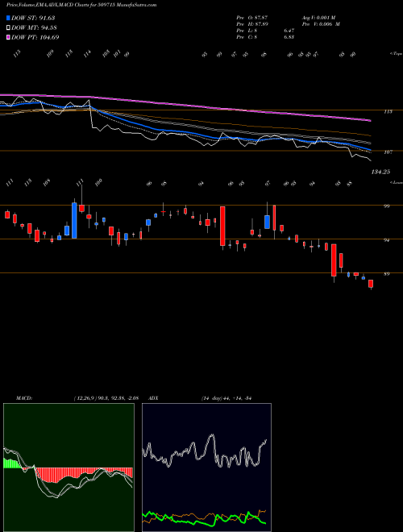Click the 107 axis label on EMA chart
Screen dimensions: 403x532
pos(388,152)
